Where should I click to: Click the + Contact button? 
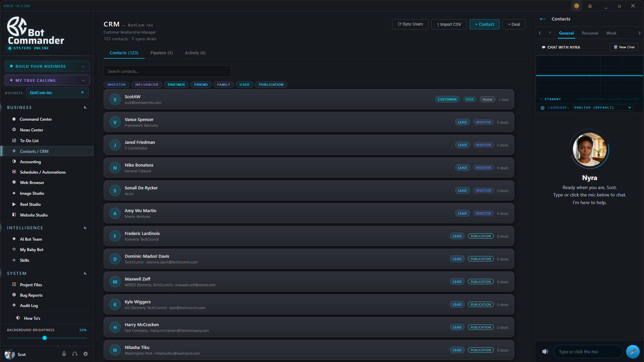(484, 24)
